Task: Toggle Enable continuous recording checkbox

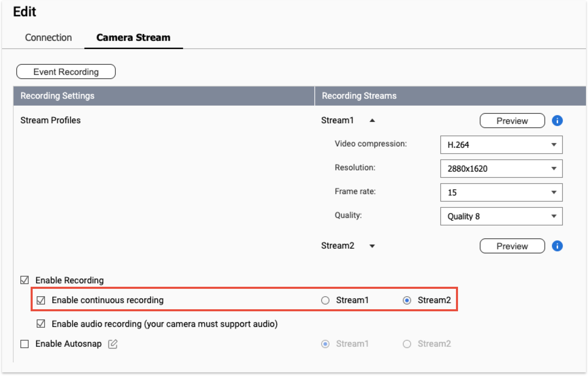Action: click(x=41, y=300)
